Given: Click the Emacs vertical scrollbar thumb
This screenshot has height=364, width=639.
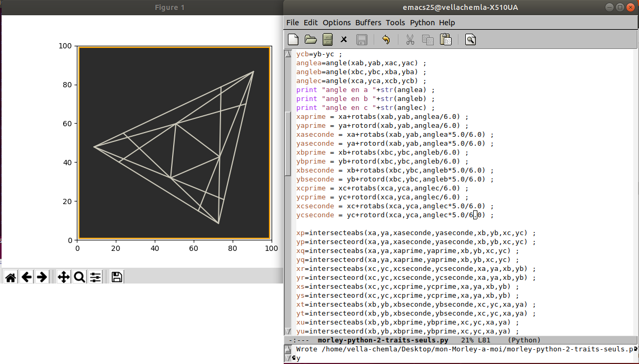Looking at the screenshot, I should point(287,142).
